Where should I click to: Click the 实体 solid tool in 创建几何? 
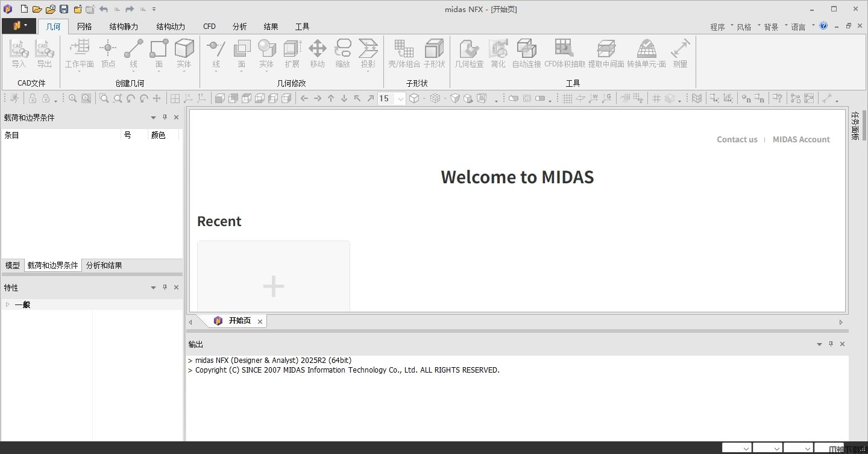pos(184,53)
